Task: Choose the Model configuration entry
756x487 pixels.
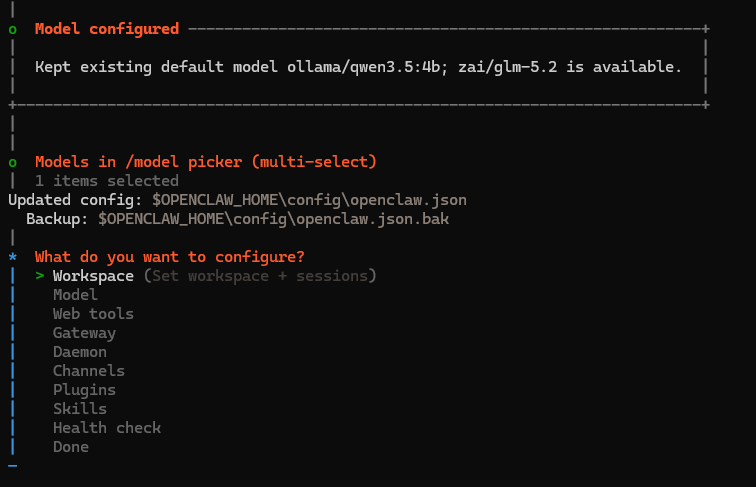Action: 75,295
